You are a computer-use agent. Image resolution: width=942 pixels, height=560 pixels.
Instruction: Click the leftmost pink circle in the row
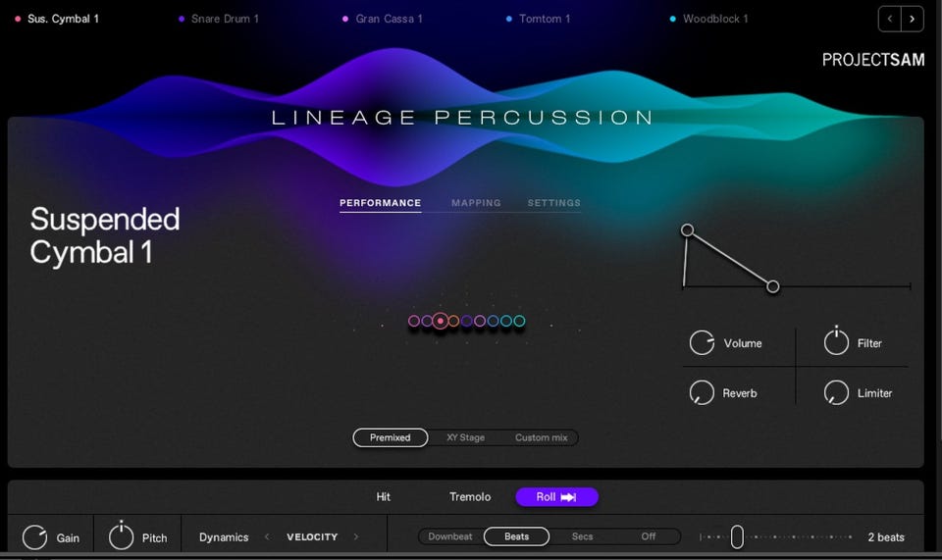click(414, 321)
